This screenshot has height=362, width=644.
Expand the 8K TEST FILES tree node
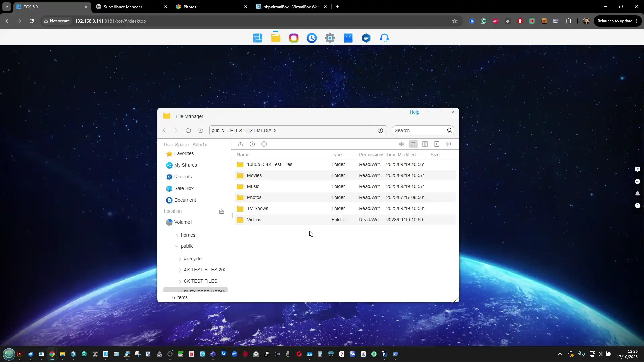(x=180, y=281)
